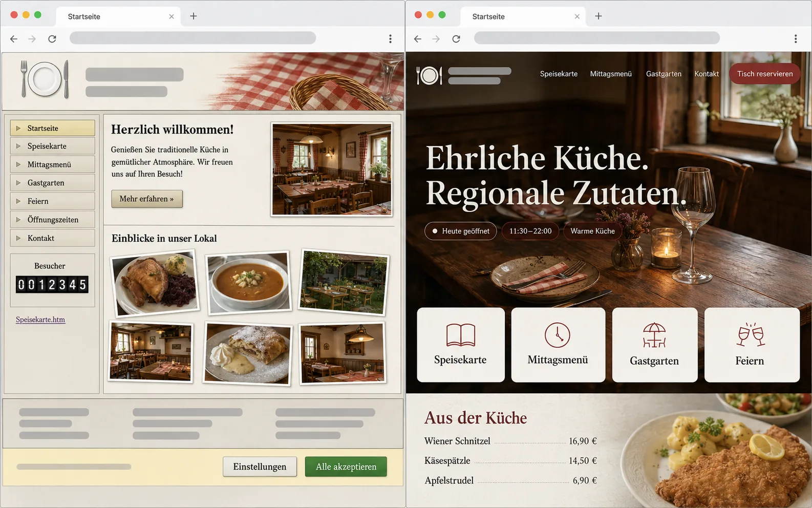Click the Herzlich willkommen! heading
This screenshot has height=508, width=812.
click(x=172, y=130)
